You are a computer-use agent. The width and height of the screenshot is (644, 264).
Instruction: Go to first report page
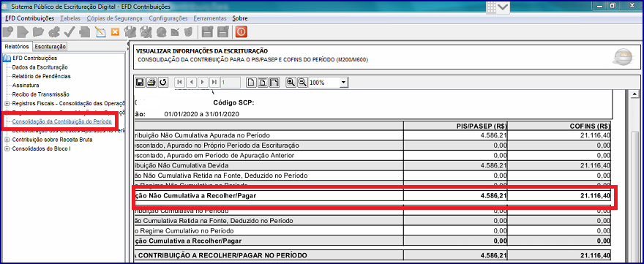[179, 83]
